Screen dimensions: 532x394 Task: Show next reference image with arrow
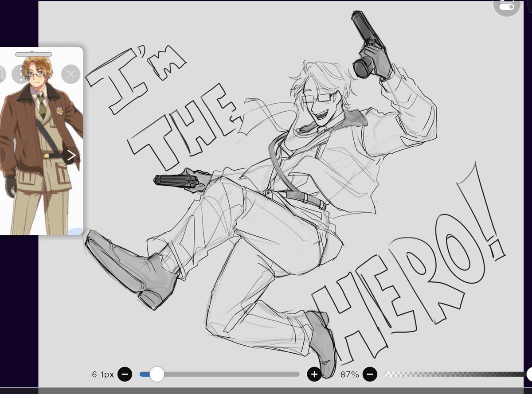point(71,155)
